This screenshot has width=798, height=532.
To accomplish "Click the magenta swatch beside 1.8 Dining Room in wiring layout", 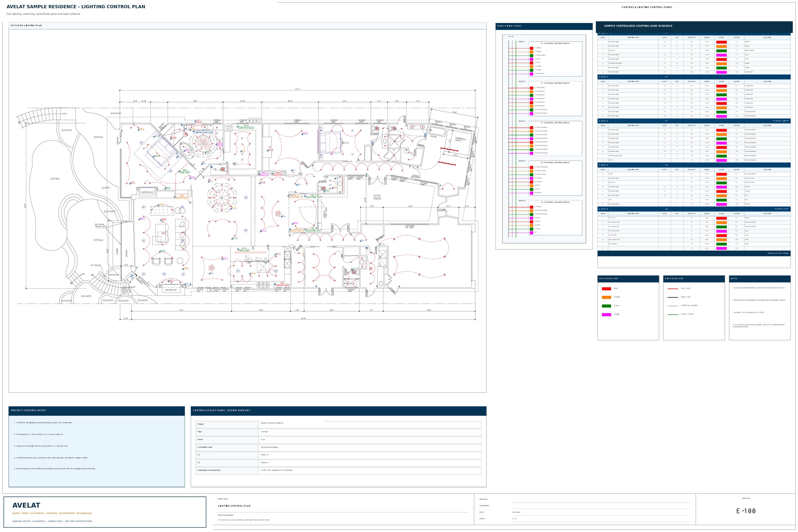I will point(531,73).
